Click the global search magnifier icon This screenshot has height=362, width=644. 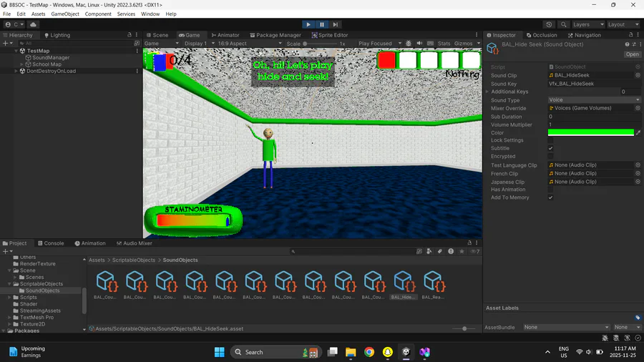point(564,24)
